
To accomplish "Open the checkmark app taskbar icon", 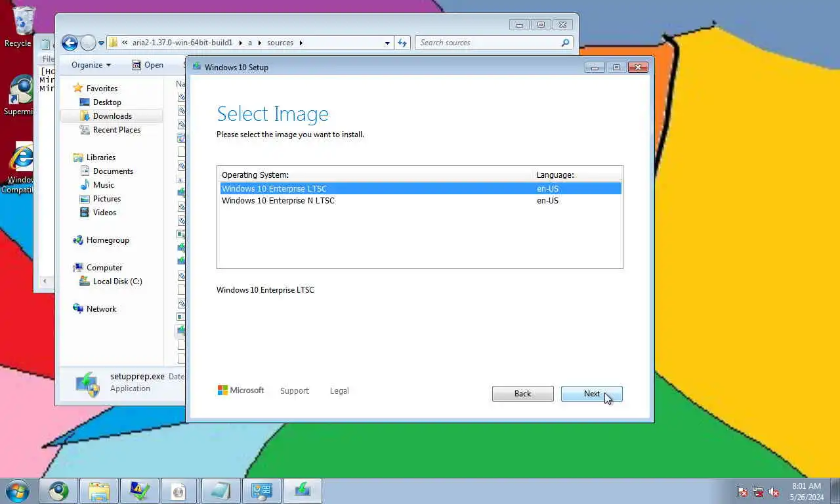I will tap(140, 491).
